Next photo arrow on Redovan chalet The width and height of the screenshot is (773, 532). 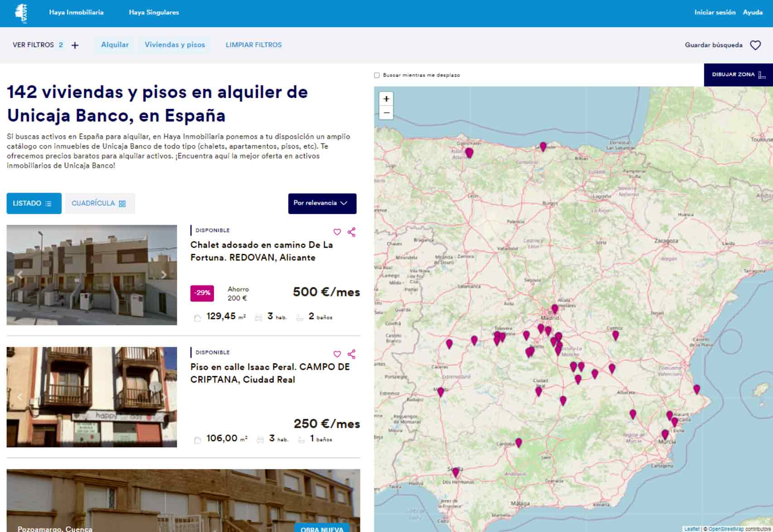click(164, 275)
